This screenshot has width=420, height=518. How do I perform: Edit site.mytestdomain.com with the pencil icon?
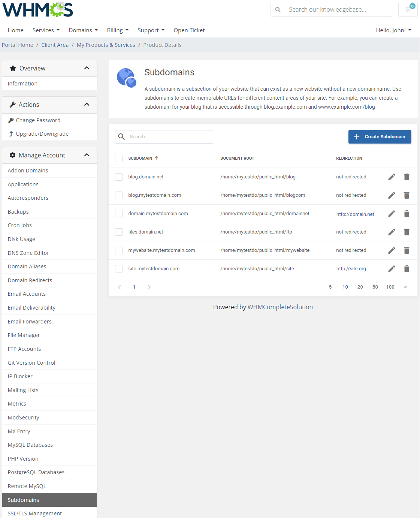click(x=392, y=269)
